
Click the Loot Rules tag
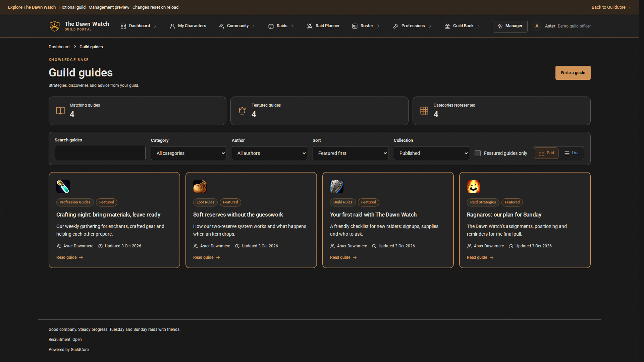point(205,202)
